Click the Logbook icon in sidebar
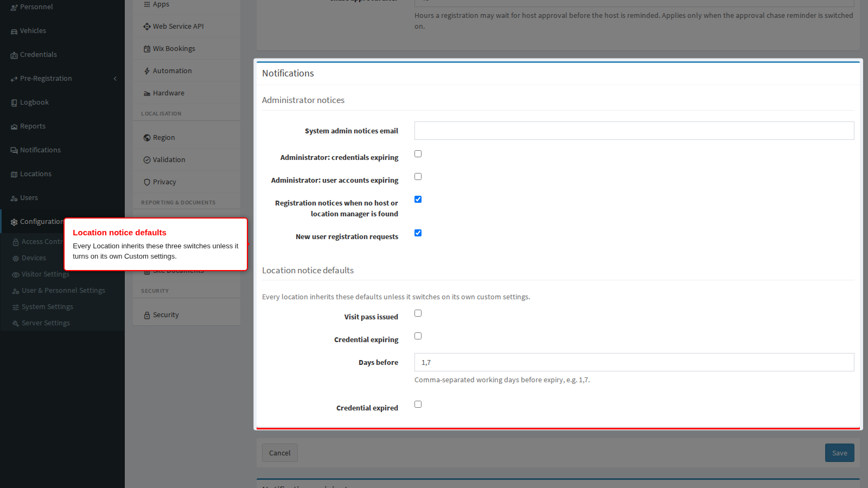868x488 pixels. tap(14, 102)
